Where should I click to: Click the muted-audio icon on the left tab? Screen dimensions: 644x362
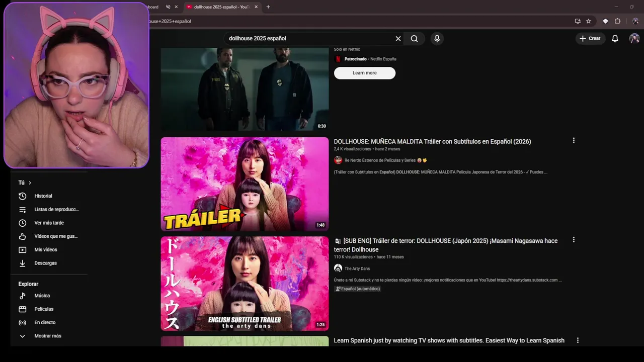point(168,7)
